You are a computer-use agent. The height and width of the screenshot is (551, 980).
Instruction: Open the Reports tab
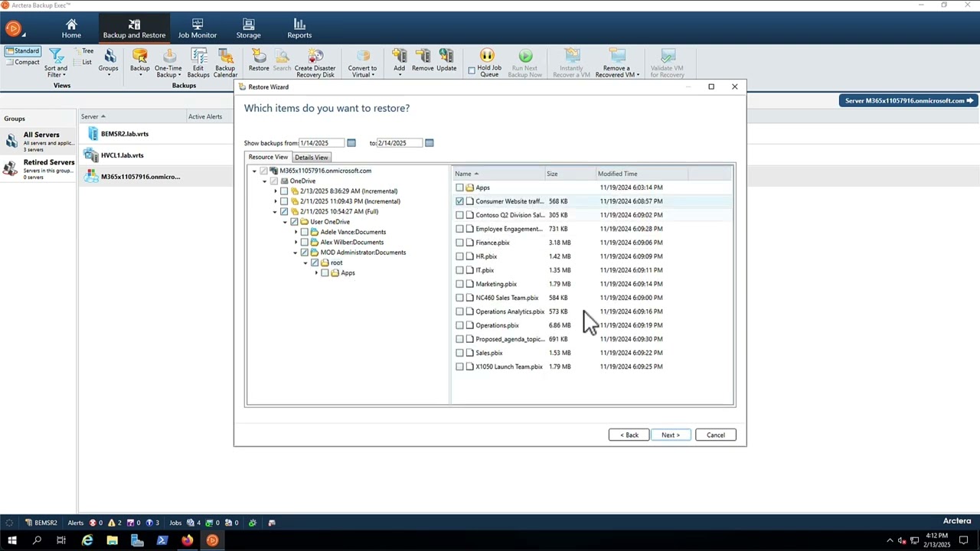(x=299, y=29)
